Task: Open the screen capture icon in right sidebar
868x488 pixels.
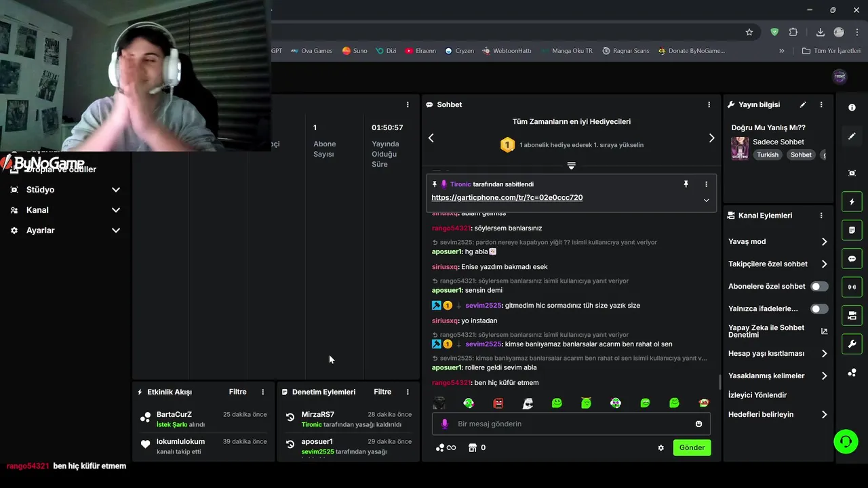Action: tap(852, 174)
